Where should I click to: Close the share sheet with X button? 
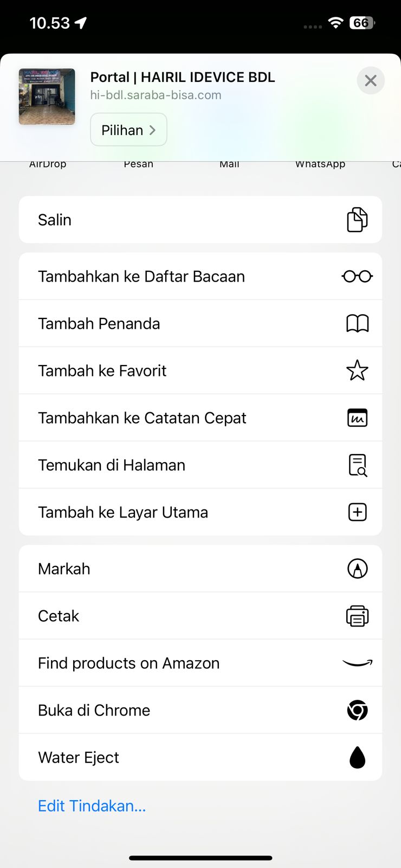tap(371, 81)
